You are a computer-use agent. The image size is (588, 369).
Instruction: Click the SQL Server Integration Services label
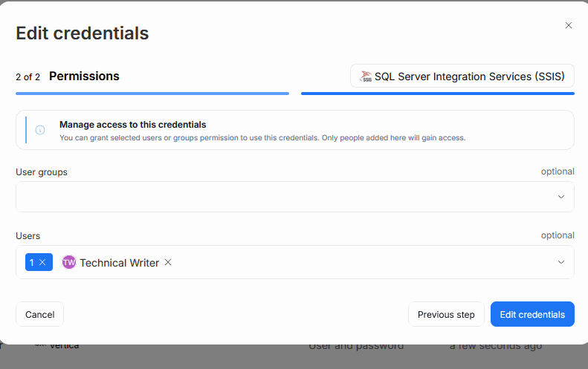(469, 76)
